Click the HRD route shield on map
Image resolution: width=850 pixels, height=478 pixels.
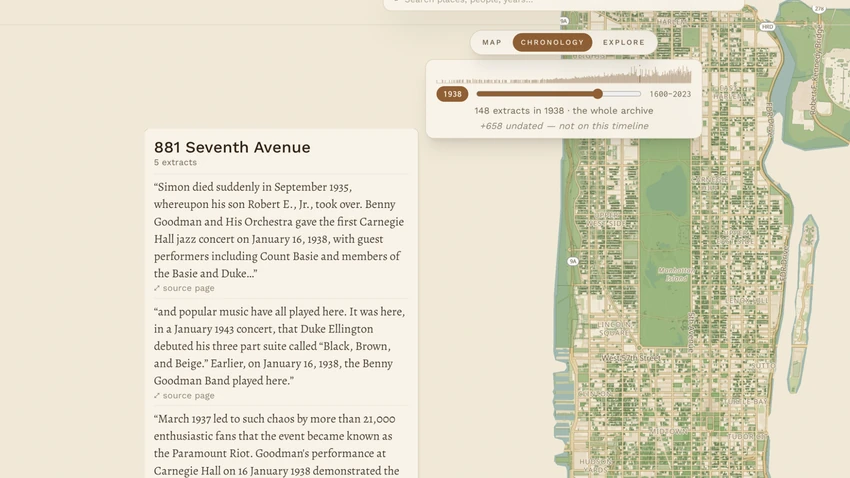[x=767, y=27]
